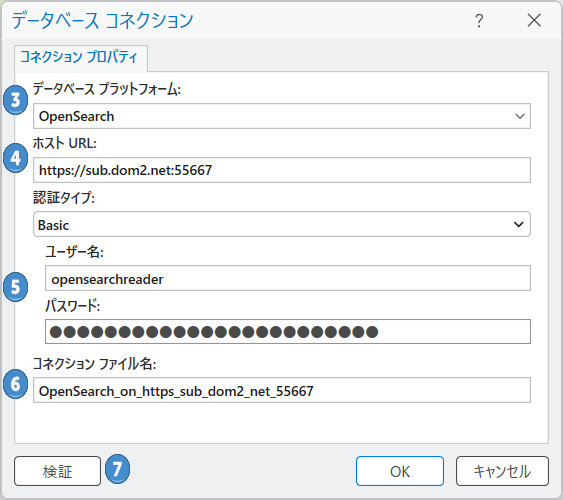Click the データベース プラットフォーム label
Viewport: 563px width, 500px height.
point(107,89)
